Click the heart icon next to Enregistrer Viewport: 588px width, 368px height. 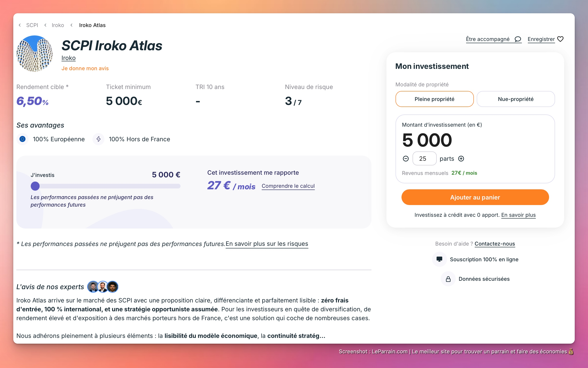coord(560,39)
